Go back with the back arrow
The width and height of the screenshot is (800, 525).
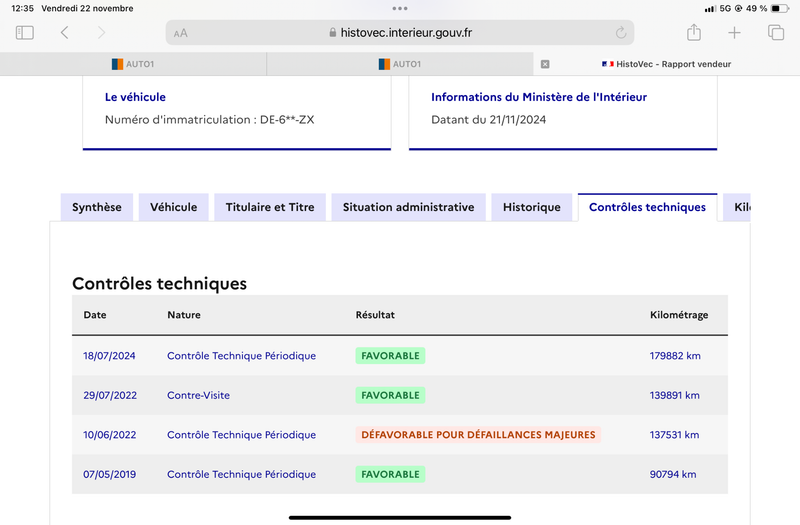pyautogui.click(x=64, y=33)
